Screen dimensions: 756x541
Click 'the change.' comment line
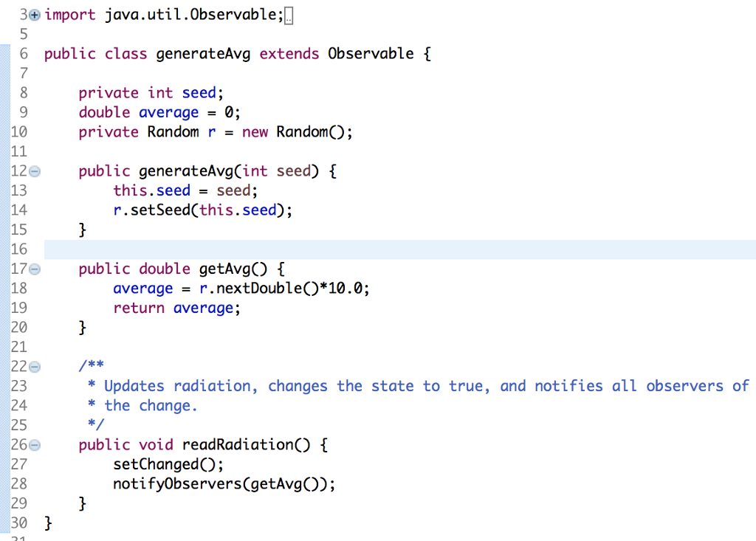pyautogui.click(x=142, y=405)
